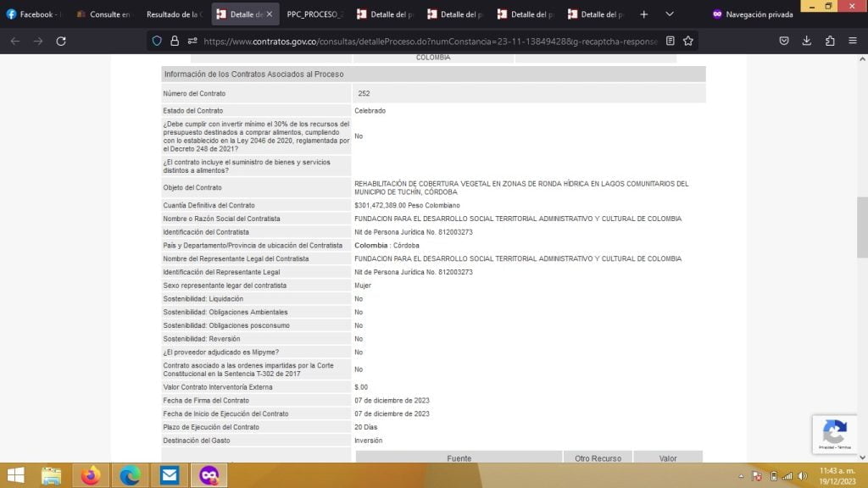Screen dimensions: 868x488
Task: Select Nit 812003273 in Identificación del Contratista row
Action: pyautogui.click(x=414, y=232)
